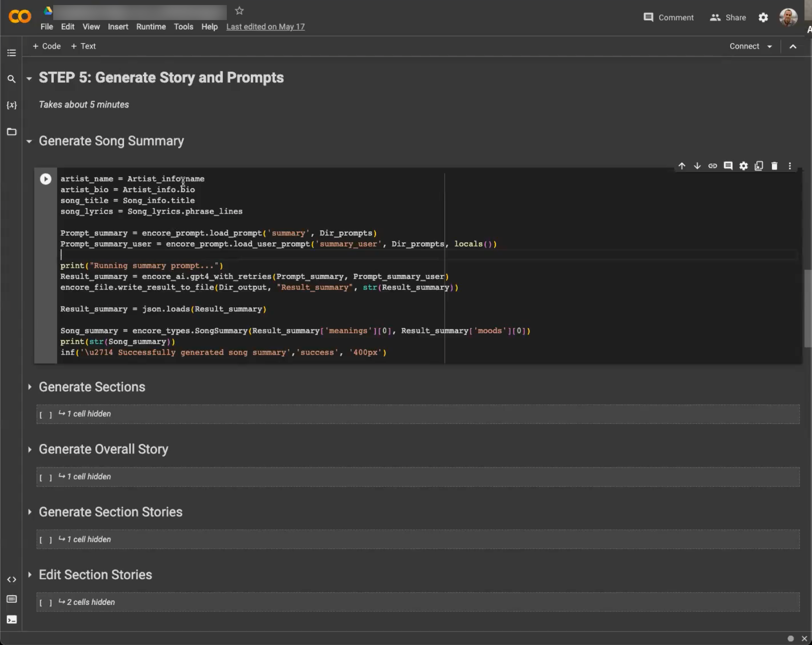Click the vertical scrollbar thumb
The width and height of the screenshot is (812, 645).
(807, 308)
